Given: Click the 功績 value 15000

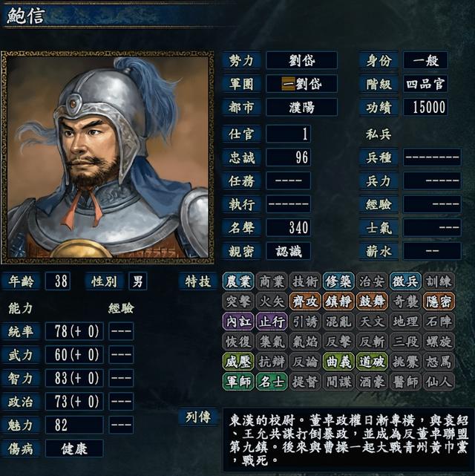Looking at the screenshot, I should coord(425,107).
